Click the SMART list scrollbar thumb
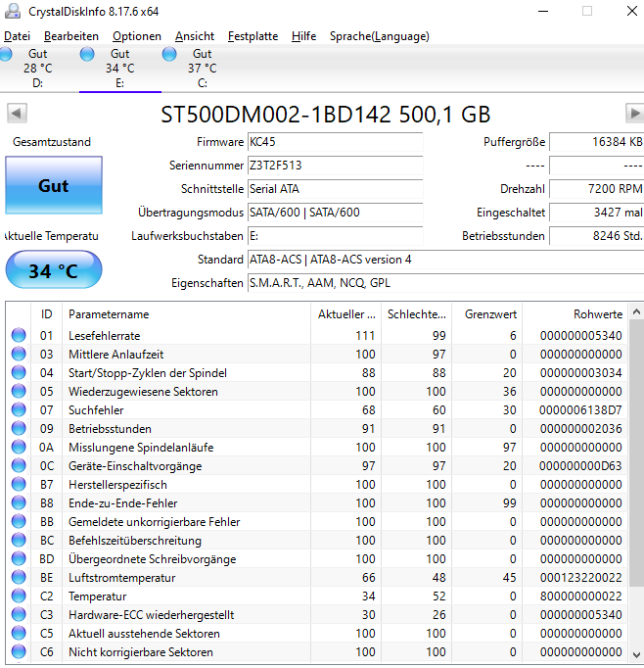644x668 pixels. pos(636,453)
